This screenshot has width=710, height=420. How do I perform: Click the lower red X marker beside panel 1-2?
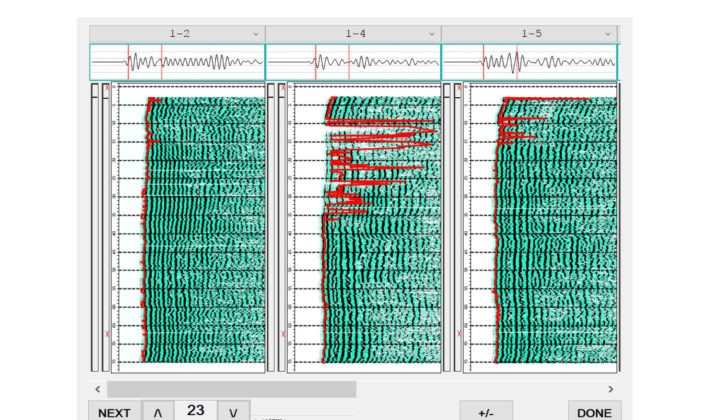pyautogui.click(x=107, y=334)
